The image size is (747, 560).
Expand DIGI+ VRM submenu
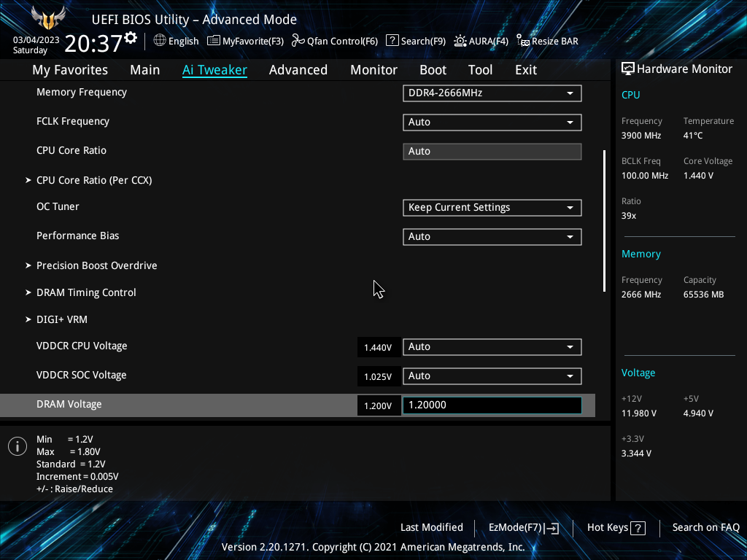(x=62, y=319)
